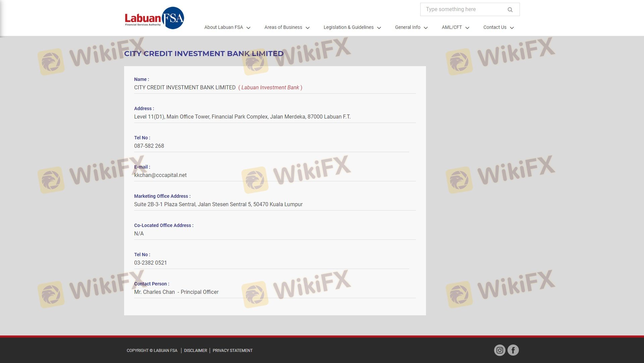644x363 pixels.
Task: Click the Disclaimer footer link
Action: pos(196,351)
